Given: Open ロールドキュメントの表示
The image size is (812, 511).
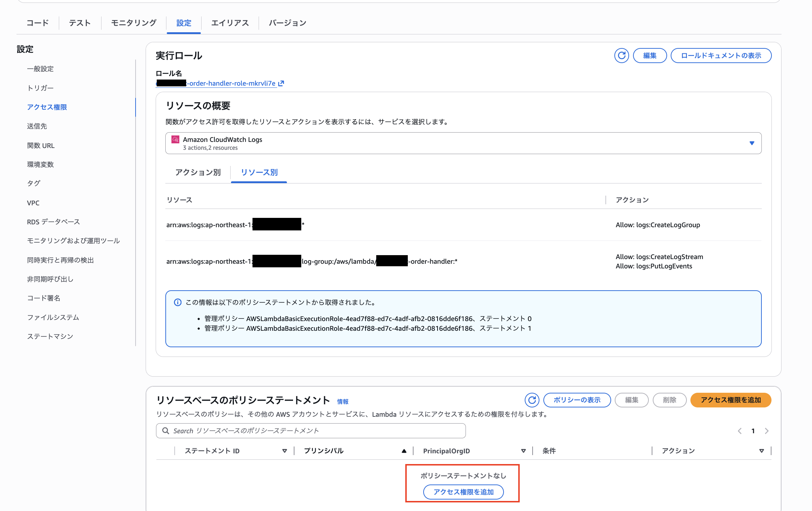Looking at the screenshot, I should coord(721,56).
